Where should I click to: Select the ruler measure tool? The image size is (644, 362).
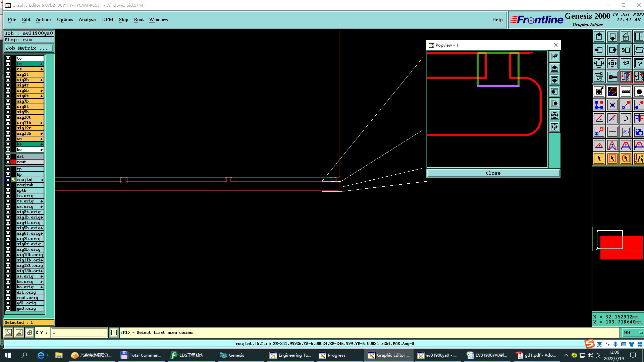tap(626, 92)
